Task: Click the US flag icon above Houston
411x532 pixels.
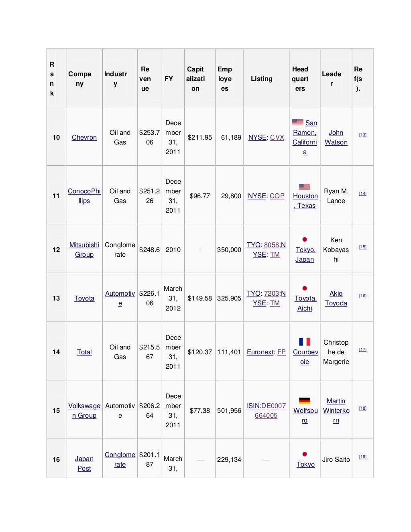Action: 305,187
